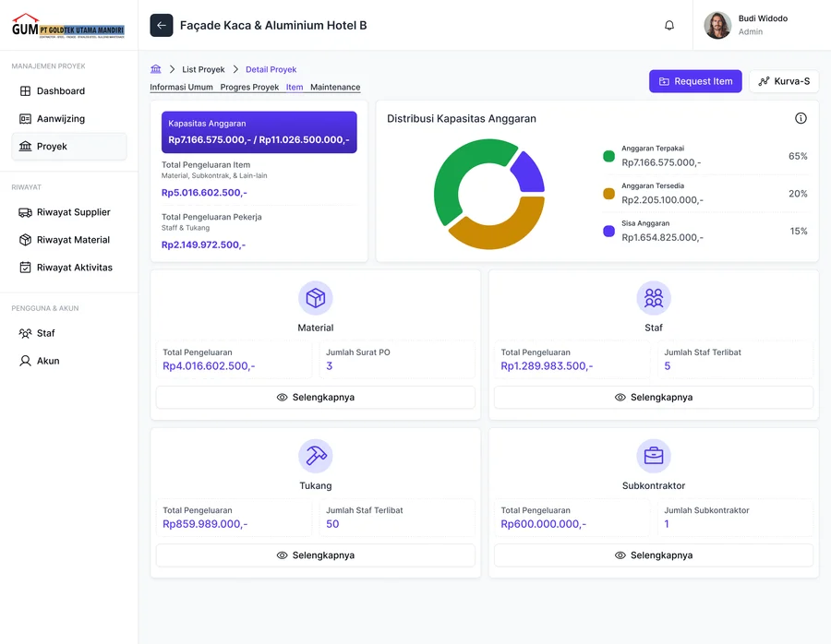The width and height of the screenshot is (831, 644).
Task: Click the Rp2.149.972.500,- worker total
Action: [203, 244]
